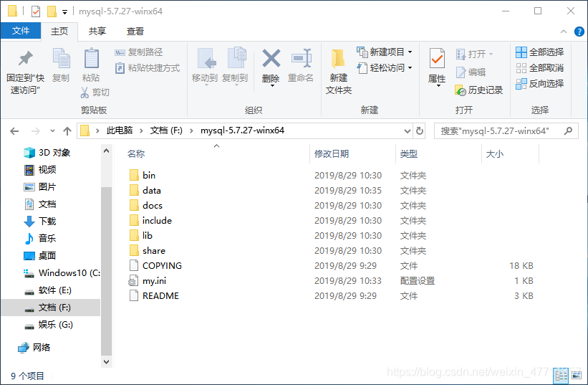Switch to details view in status bar
This screenshot has height=385, width=588.
[562, 375]
